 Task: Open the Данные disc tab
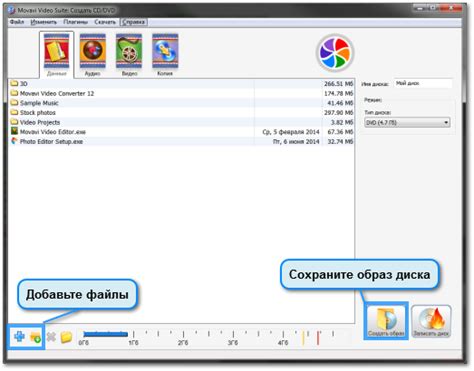coord(56,55)
